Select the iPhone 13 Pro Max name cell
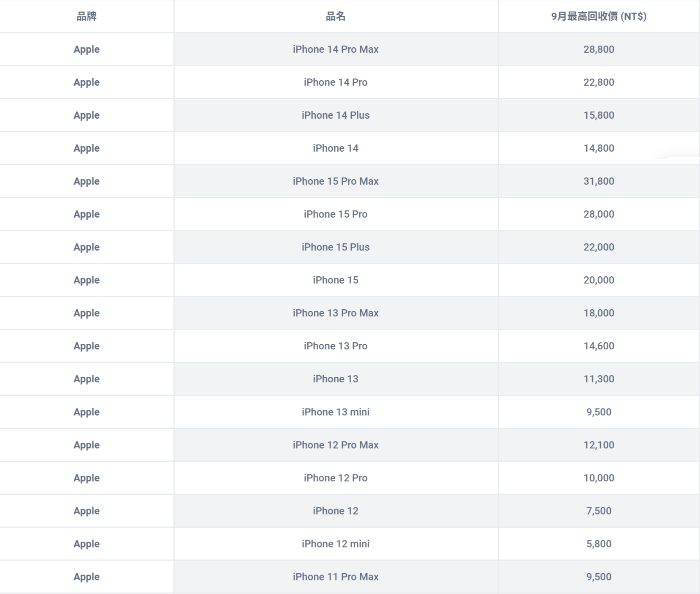The height and width of the screenshot is (594, 700). 336,313
